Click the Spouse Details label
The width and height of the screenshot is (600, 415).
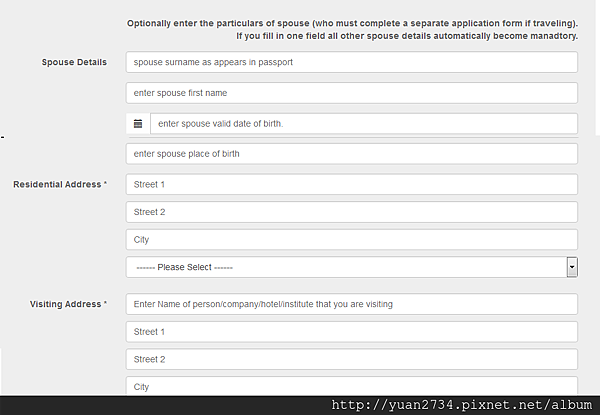(74, 62)
